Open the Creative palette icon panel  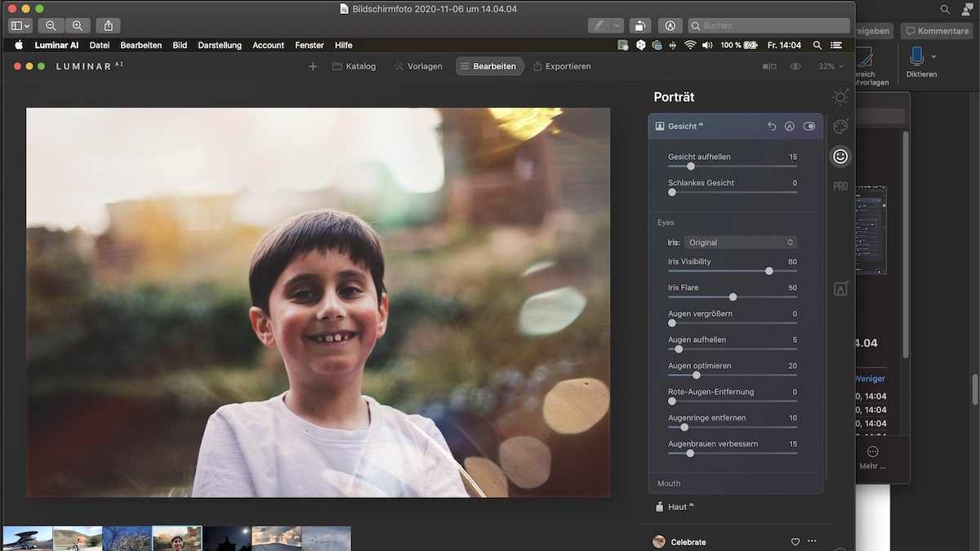[x=840, y=127]
